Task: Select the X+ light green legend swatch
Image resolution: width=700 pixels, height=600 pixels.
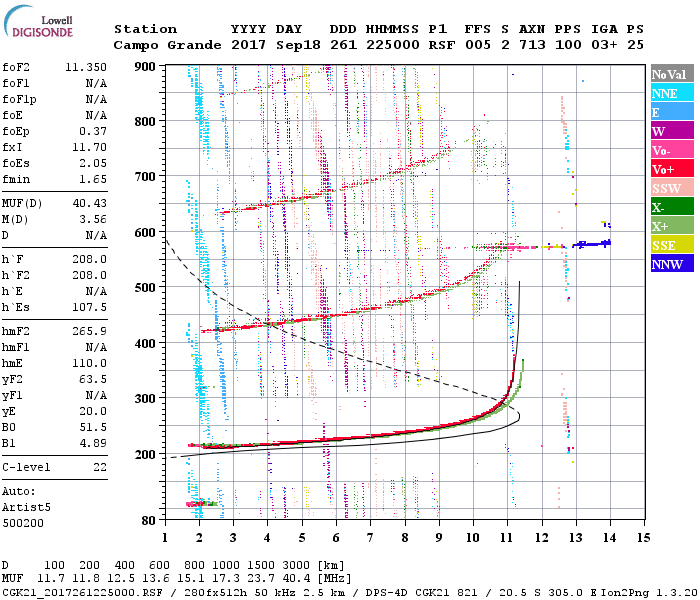Action: pyautogui.click(x=672, y=225)
